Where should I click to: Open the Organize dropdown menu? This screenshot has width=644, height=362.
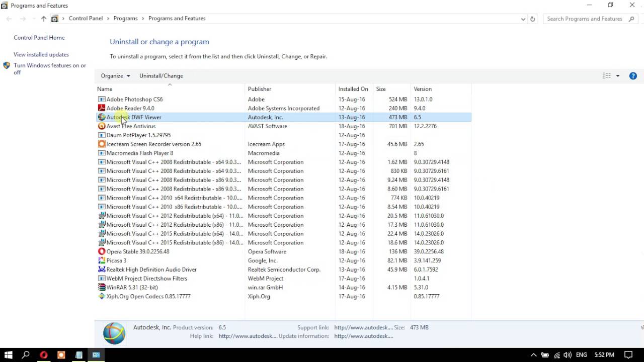click(115, 76)
